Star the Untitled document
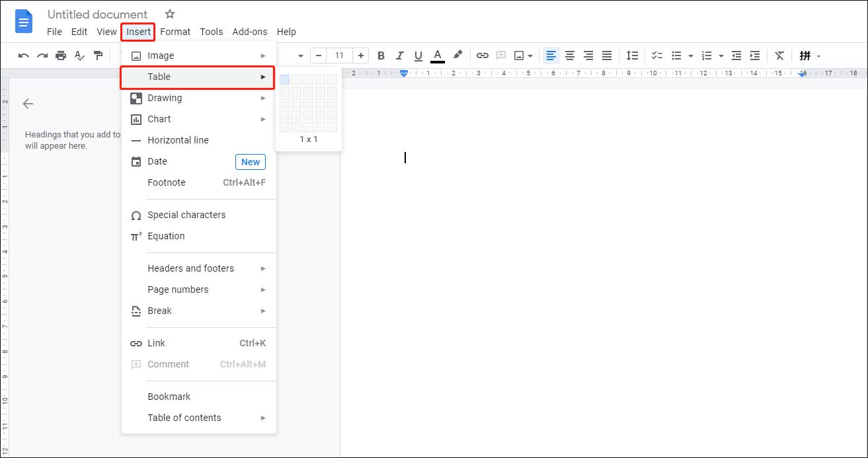Screen dimensions: 868x458 (x=170, y=14)
